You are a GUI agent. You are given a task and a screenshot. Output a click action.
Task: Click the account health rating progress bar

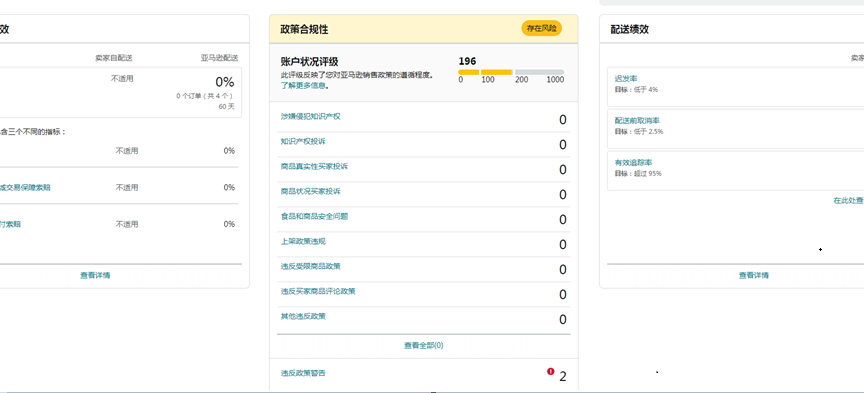point(511,72)
